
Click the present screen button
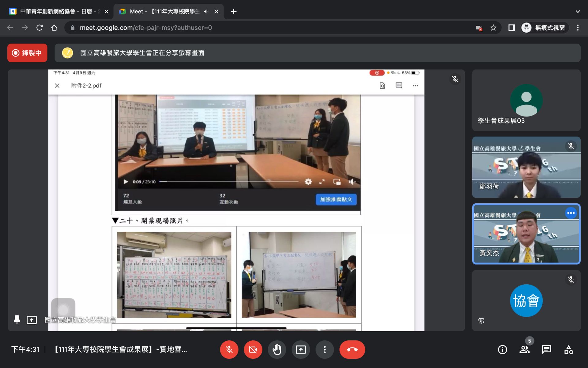pyautogui.click(x=301, y=350)
